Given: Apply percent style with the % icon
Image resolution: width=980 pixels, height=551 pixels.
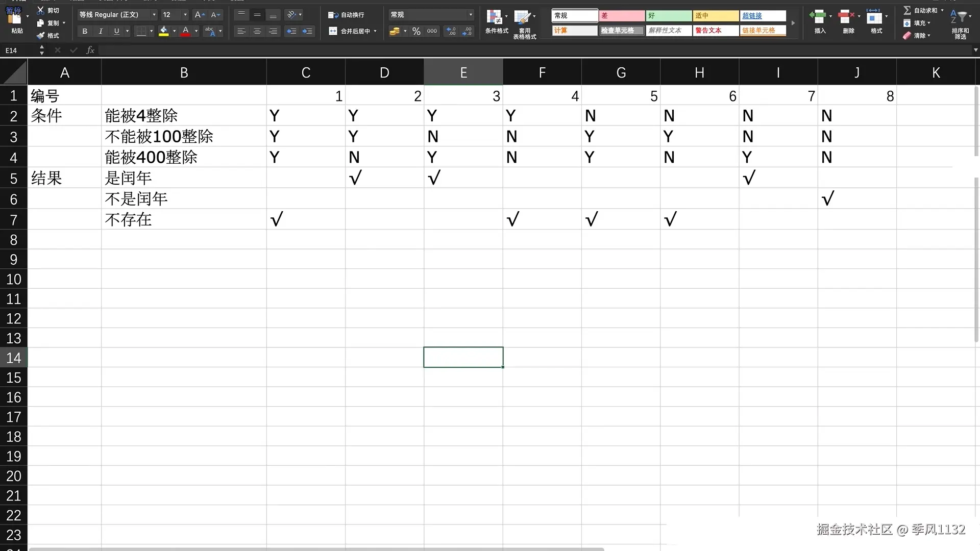Looking at the screenshot, I should [416, 31].
